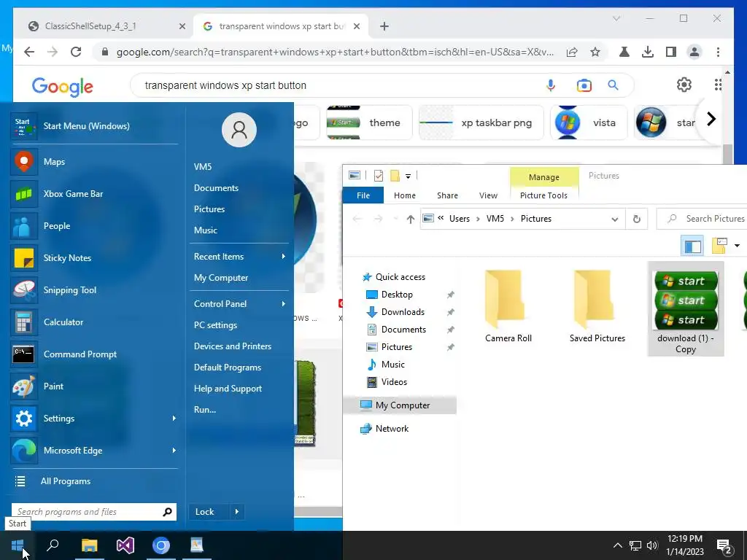Click the Explorer refresh button
Viewport: 747px width, 560px height.
click(x=636, y=219)
